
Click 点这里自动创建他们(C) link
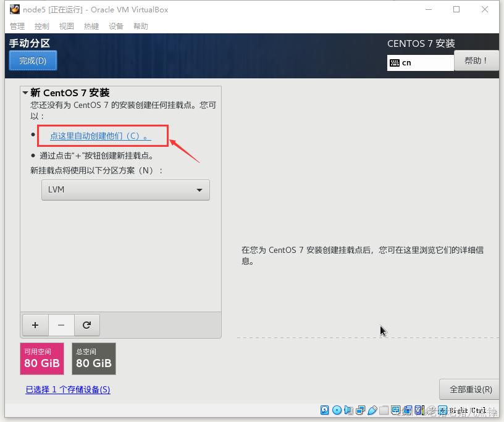[101, 136]
